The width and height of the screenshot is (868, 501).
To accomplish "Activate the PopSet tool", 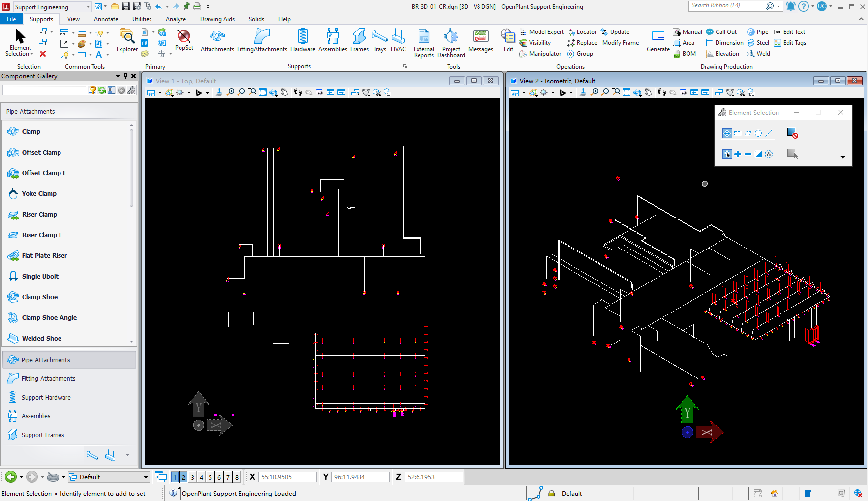I will (x=183, y=41).
